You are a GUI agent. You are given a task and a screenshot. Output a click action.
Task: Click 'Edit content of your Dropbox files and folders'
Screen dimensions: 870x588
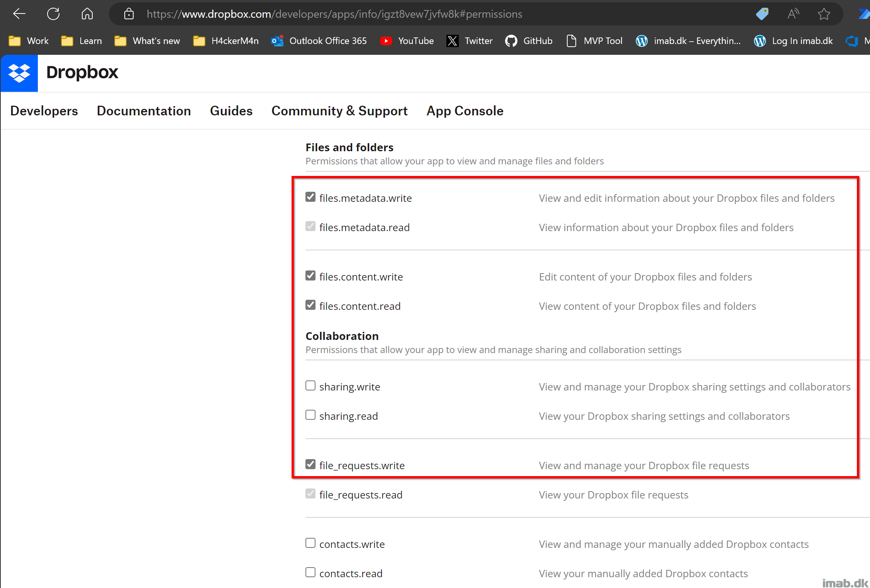click(x=645, y=277)
